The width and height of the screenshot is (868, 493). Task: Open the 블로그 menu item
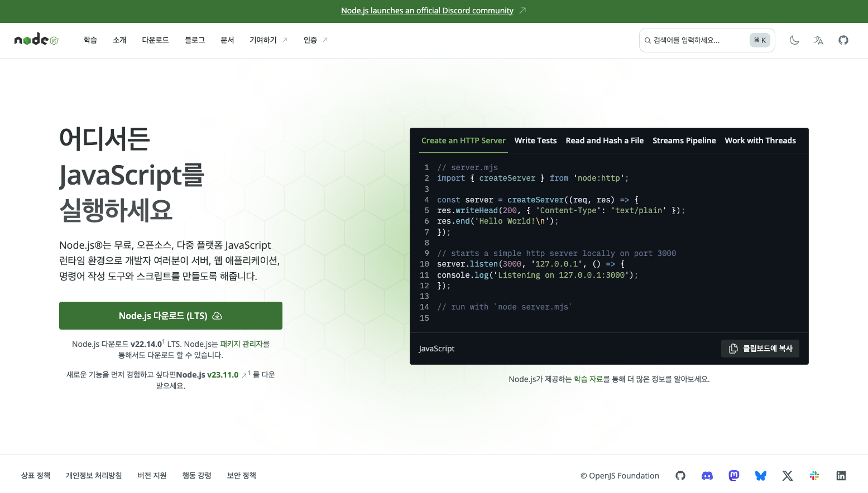tap(195, 40)
